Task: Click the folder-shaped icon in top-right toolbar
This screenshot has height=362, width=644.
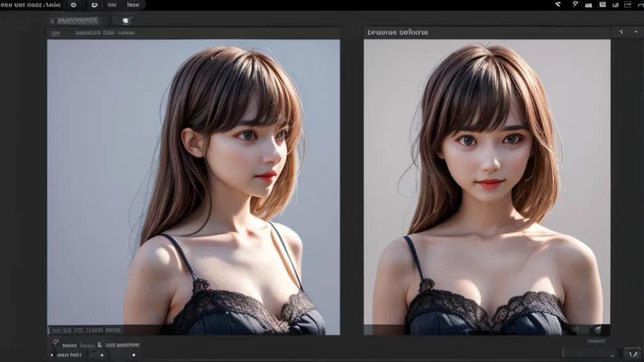Action: point(588,5)
